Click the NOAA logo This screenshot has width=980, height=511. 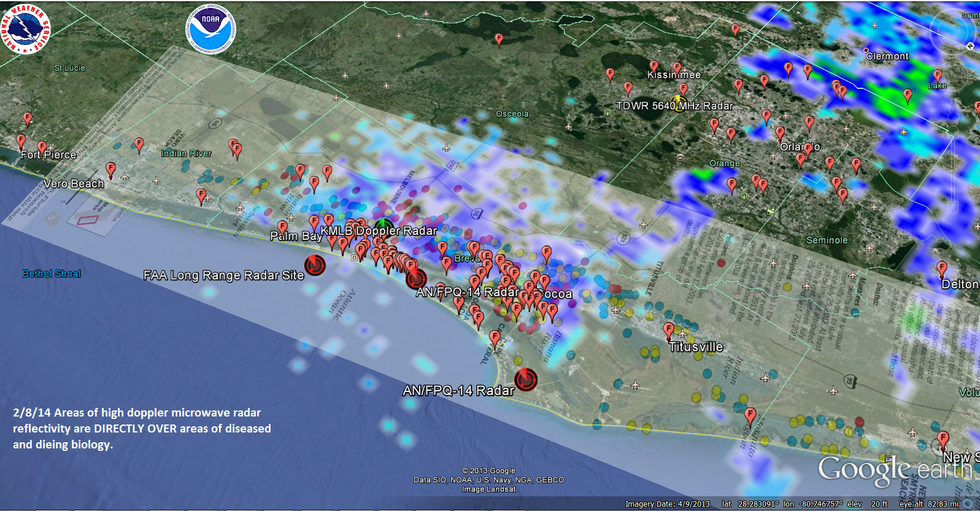click(210, 29)
